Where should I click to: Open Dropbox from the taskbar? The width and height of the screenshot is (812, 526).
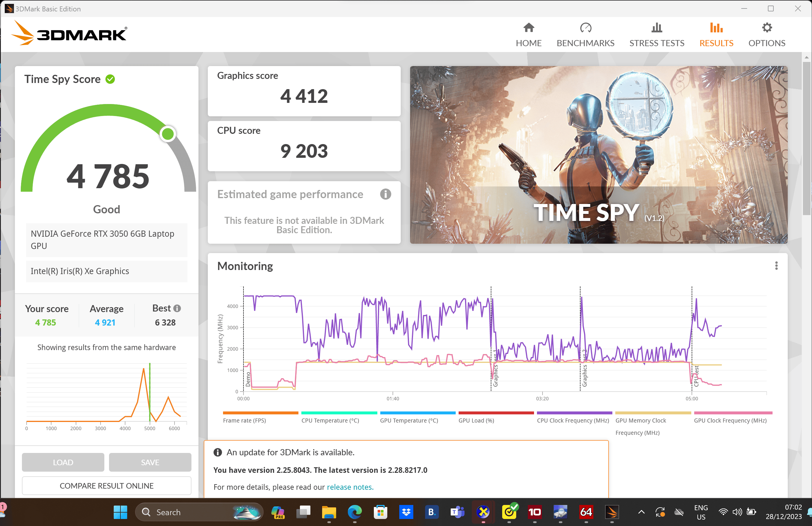pos(406,512)
